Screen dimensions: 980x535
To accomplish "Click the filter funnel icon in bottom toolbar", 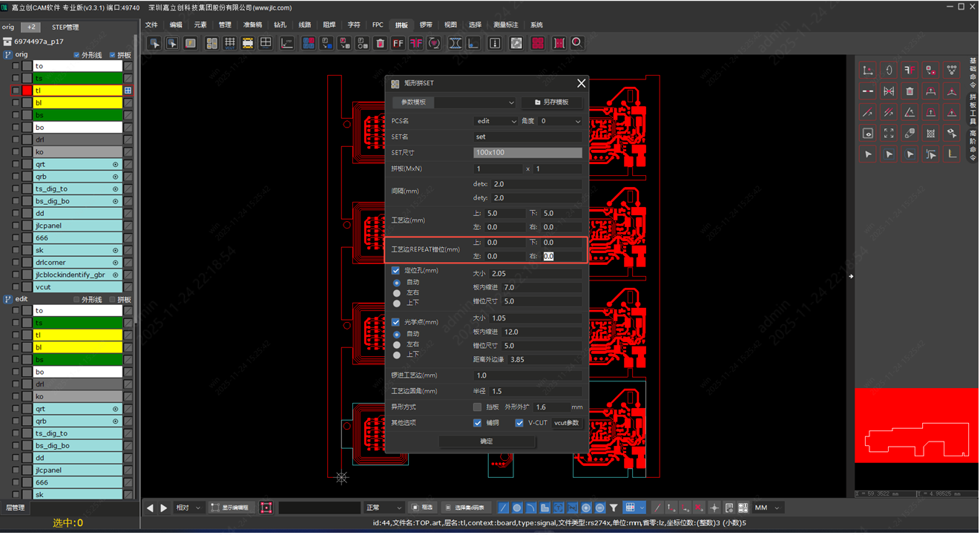I will click(x=614, y=508).
